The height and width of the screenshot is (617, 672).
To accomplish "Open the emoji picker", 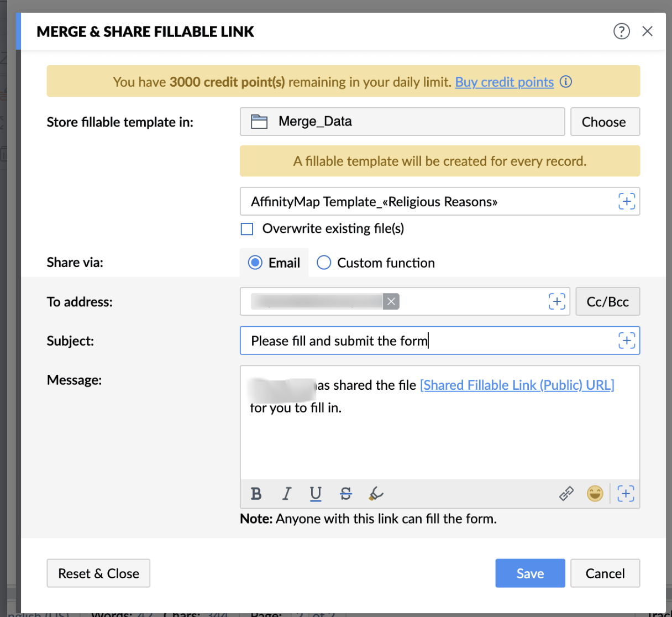I will tap(595, 493).
